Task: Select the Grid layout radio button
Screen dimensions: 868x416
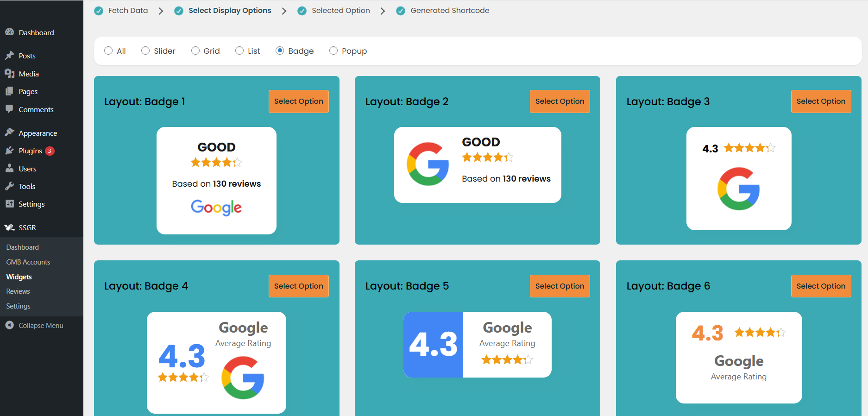Action: [195, 50]
